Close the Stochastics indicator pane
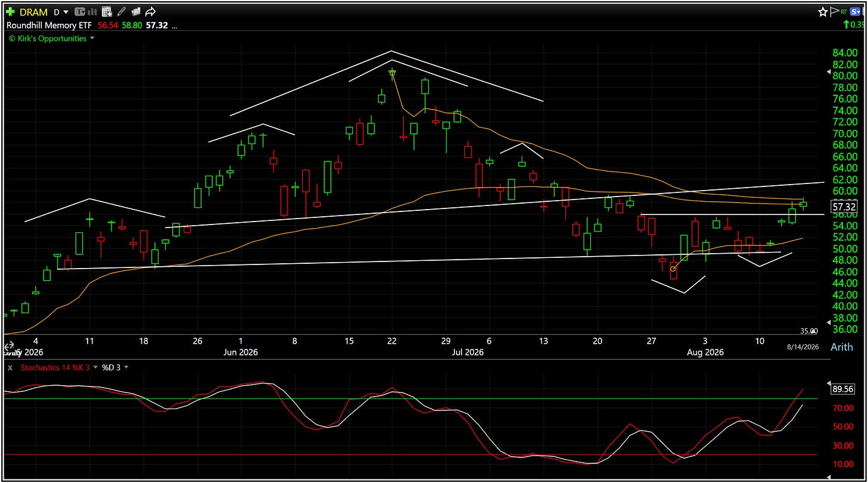The width and height of the screenshot is (868, 483). tap(10, 367)
